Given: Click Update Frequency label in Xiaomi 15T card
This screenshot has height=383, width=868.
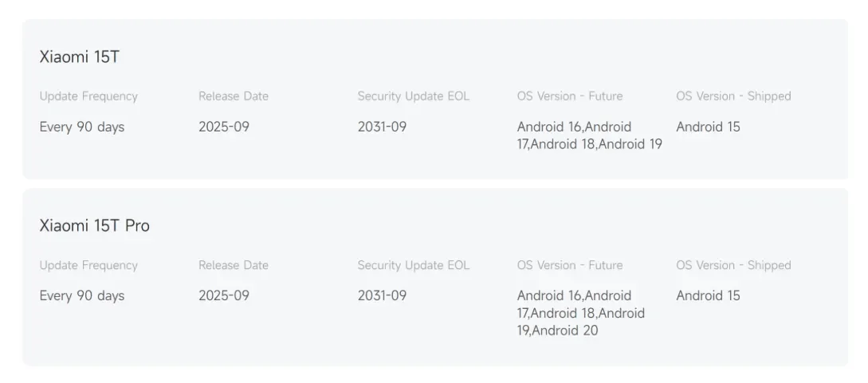Looking at the screenshot, I should 88,96.
